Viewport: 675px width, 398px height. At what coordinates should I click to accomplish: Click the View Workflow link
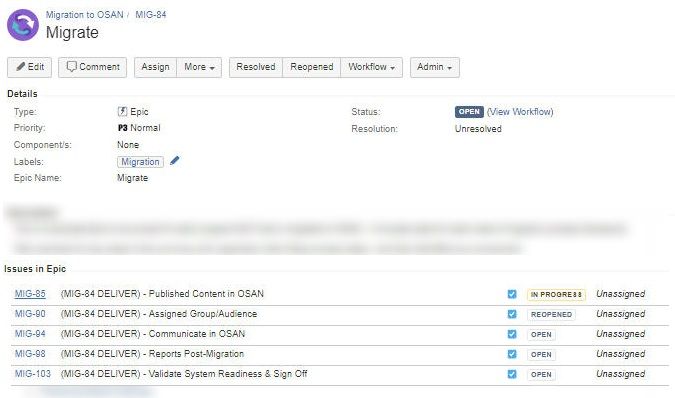[x=520, y=112]
